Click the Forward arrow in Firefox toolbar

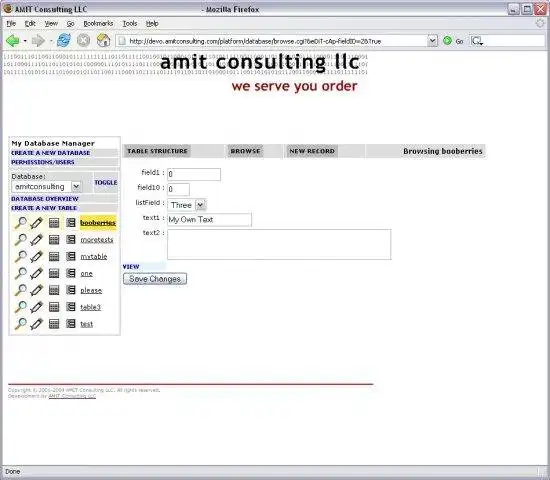38,41
